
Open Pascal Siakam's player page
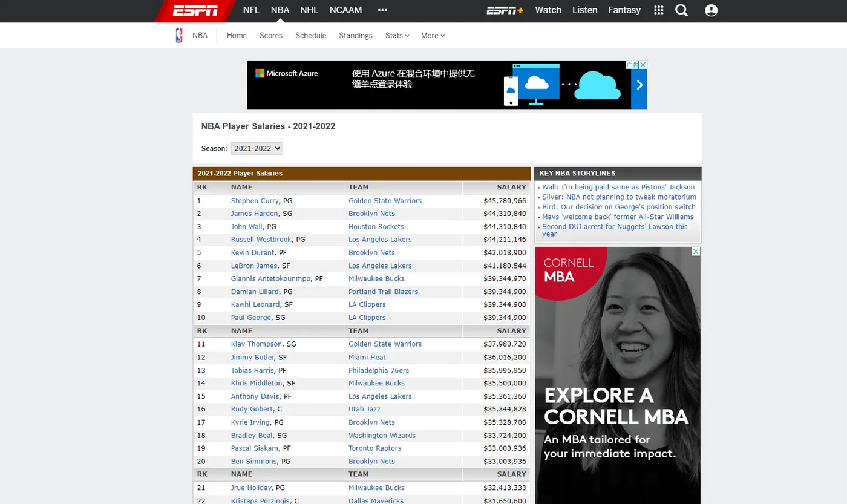pos(255,448)
